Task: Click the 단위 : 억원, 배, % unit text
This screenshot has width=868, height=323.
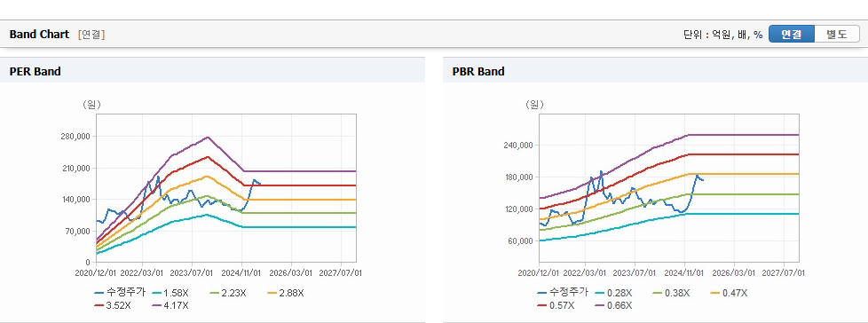Action: [723, 35]
